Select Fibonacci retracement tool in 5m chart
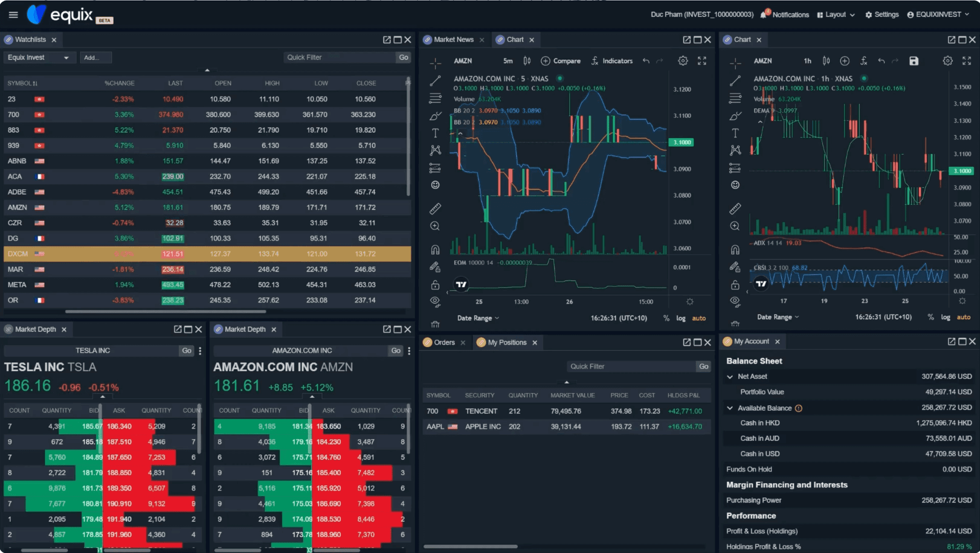980x553 pixels. tap(435, 98)
